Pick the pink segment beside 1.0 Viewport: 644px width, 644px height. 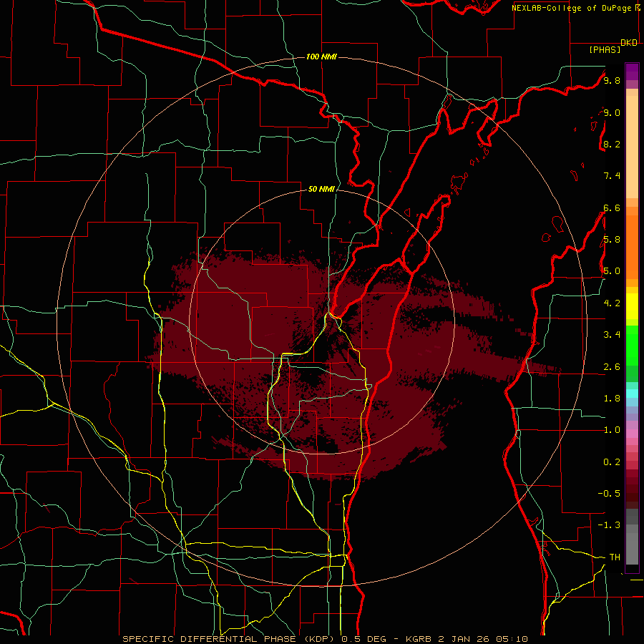[x=632, y=434]
